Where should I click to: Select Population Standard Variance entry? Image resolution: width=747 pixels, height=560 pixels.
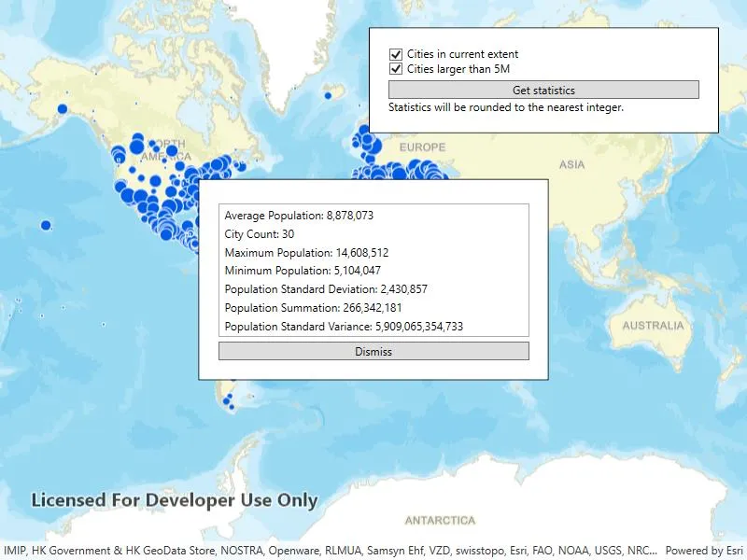(373, 326)
